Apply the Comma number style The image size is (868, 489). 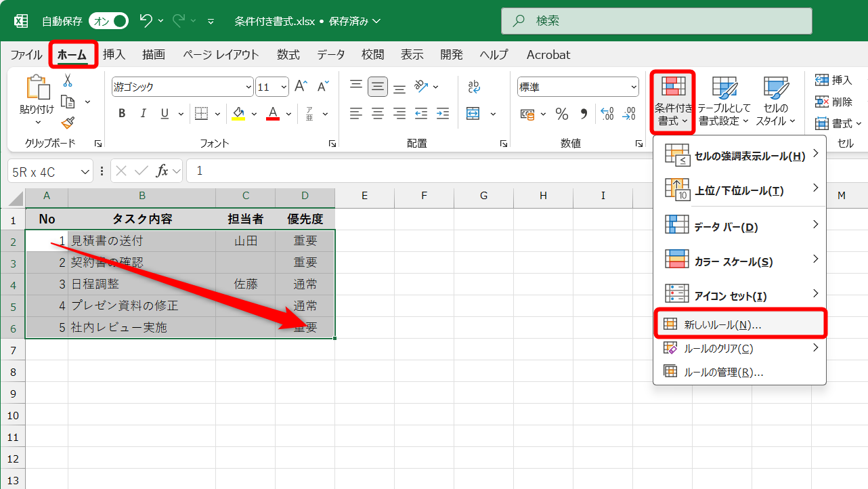coord(583,115)
